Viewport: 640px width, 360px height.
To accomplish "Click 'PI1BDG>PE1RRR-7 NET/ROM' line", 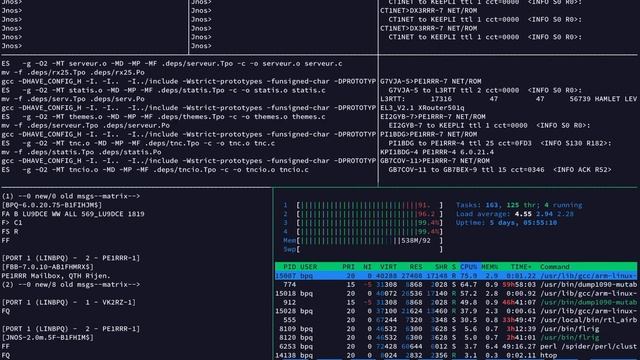I will pos(429,134).
